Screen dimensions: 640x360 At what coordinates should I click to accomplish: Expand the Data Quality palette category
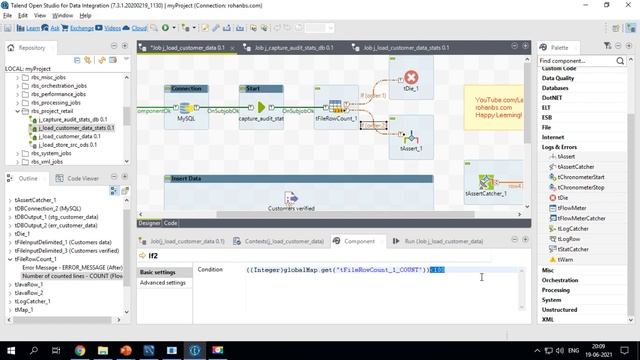pos(558,78)
